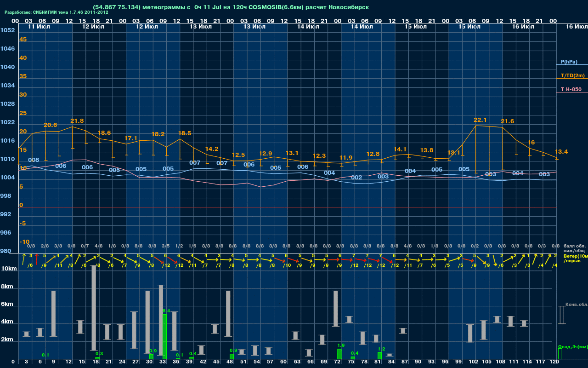Click the '/порыв' gust legend label
The width and height of the screenshot is (588, 368).
point(572,261)
